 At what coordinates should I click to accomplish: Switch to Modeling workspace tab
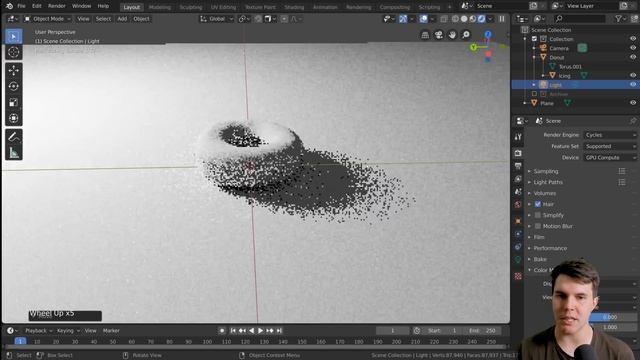click(160, 7)
